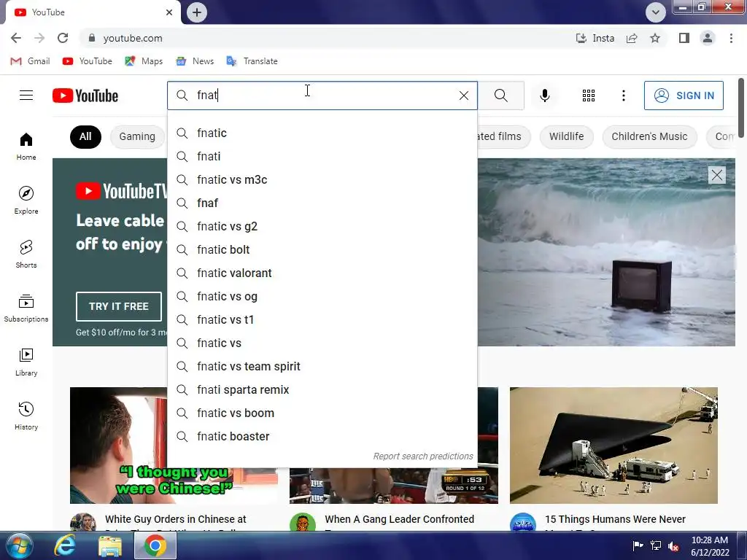
Task: Open History in the sidebar
Action: point(26,416)
